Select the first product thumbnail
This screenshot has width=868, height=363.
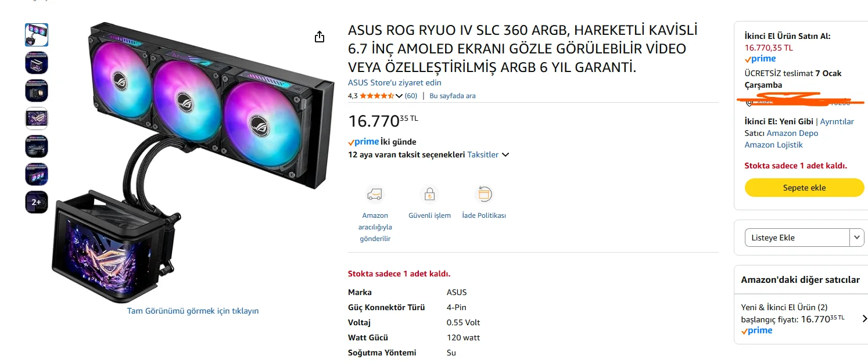(x=37, y=35)
